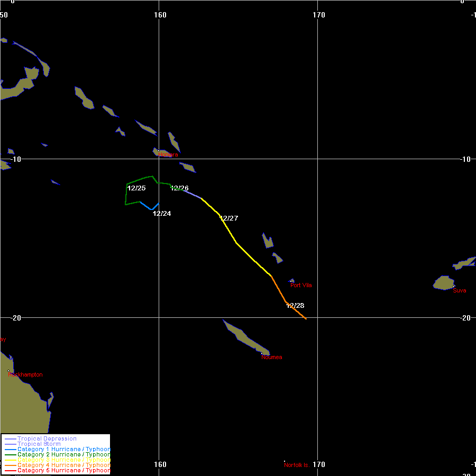Click the 12/24 date marker on the track
Image resolution: width=476 pixels, height=476 pixels.
162,214
